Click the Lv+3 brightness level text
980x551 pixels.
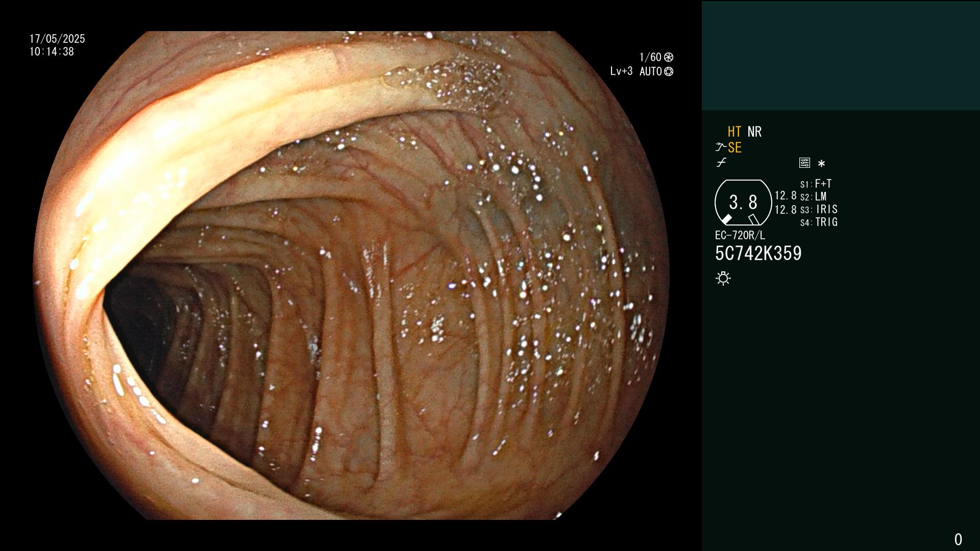621,71
